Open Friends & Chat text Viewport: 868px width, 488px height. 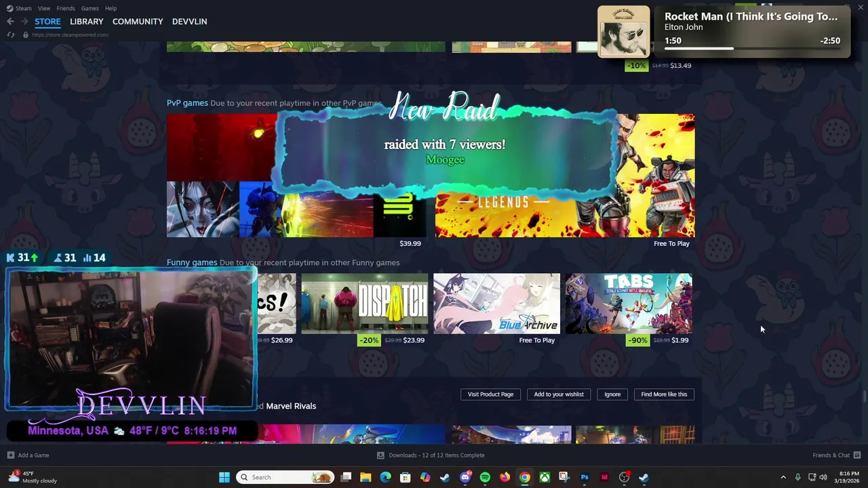831,455
